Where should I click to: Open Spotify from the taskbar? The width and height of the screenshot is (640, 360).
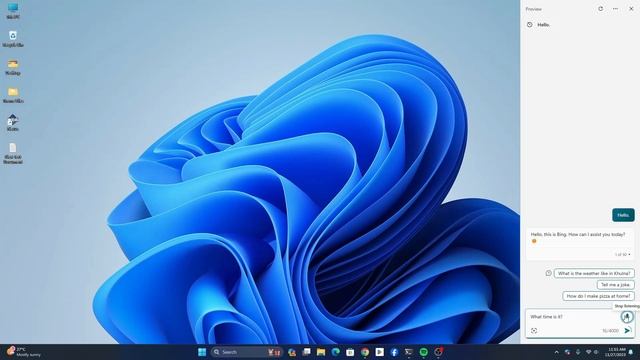424,352
